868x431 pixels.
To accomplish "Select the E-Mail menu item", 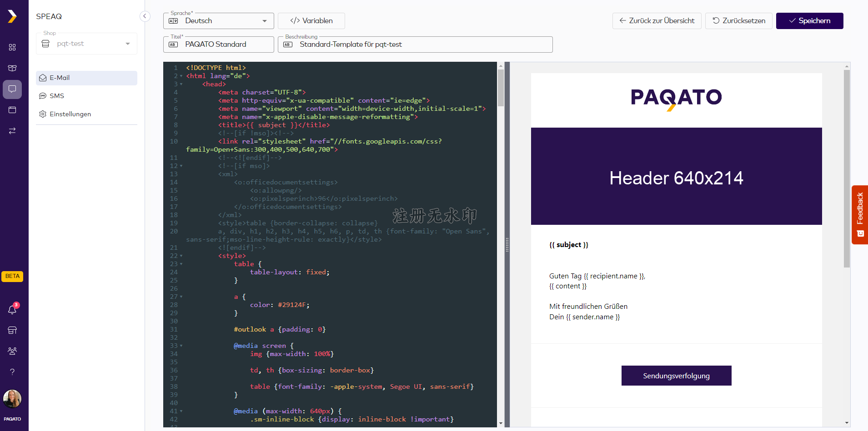I will (x=86, y=78).
